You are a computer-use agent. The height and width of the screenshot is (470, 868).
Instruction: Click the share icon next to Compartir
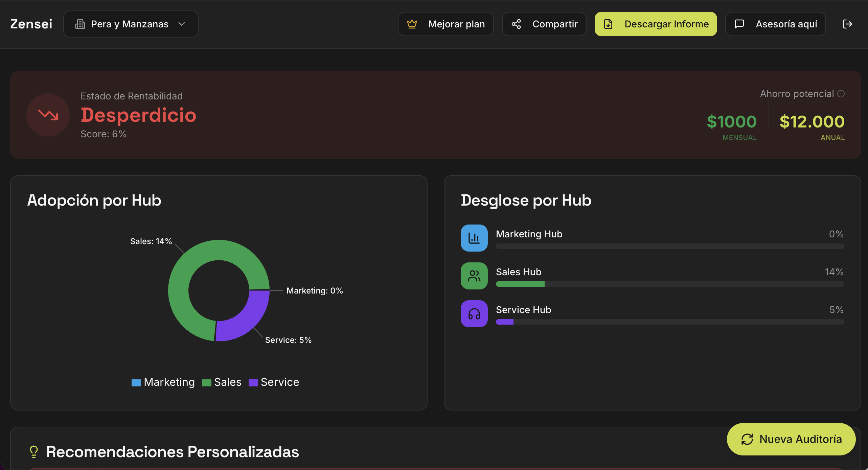pyautogui.click(x=517, y=24)
